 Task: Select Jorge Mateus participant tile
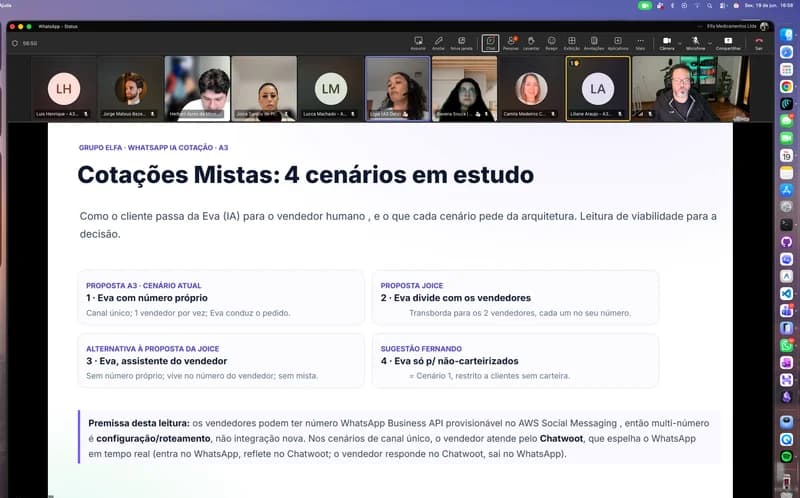click(x=130, y=88)
